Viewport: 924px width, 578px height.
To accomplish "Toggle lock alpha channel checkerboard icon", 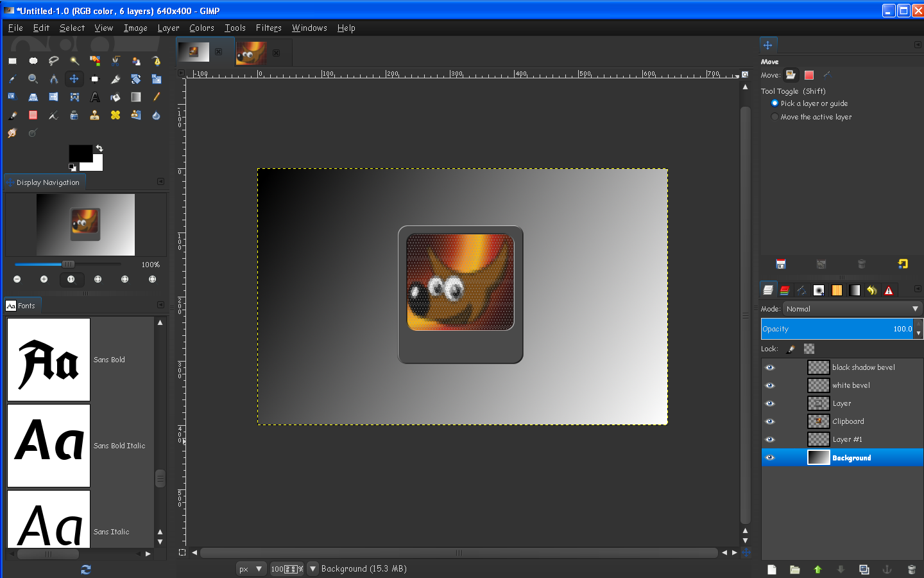I will click(809, 349).
